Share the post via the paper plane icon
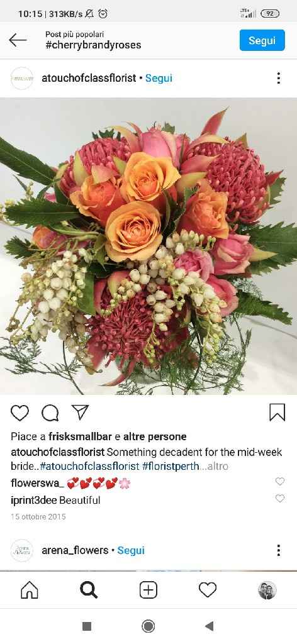The width and height of the screenshot is (297, 644). [x=80, y=412]
